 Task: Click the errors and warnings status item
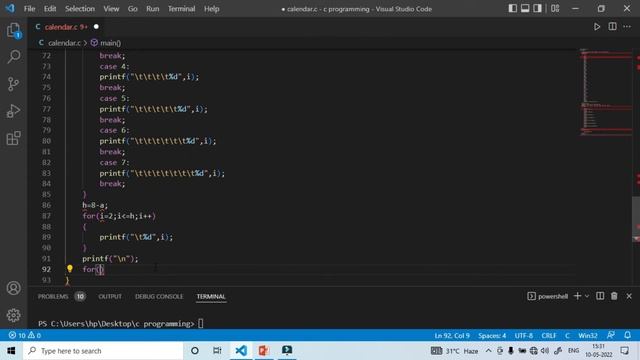pyautogui.click(x=24, y=336)
